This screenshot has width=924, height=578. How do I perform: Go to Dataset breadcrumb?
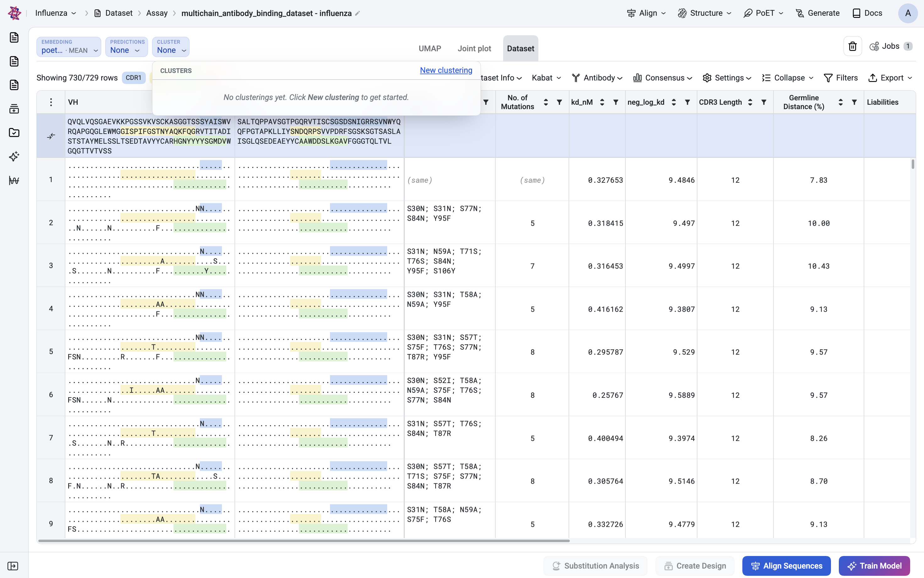click(x=113, y=13)
